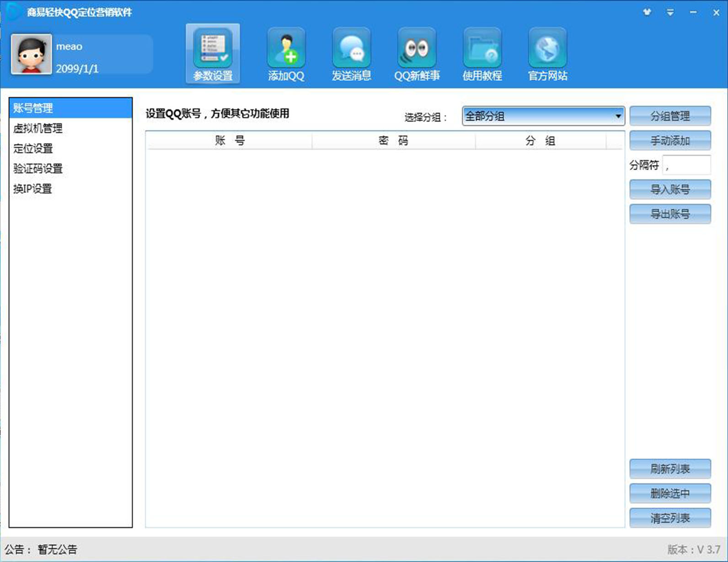
Task: Click the 暂无公告 announcement text
Action: (x=58, y=549)
